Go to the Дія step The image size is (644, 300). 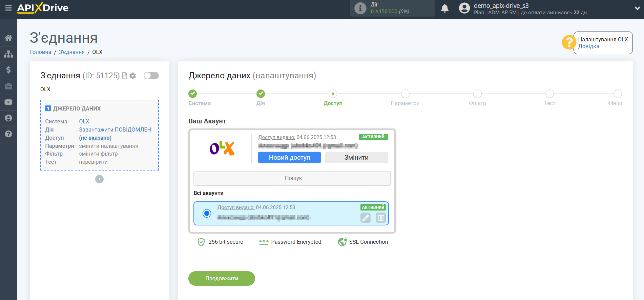point(261,94)
